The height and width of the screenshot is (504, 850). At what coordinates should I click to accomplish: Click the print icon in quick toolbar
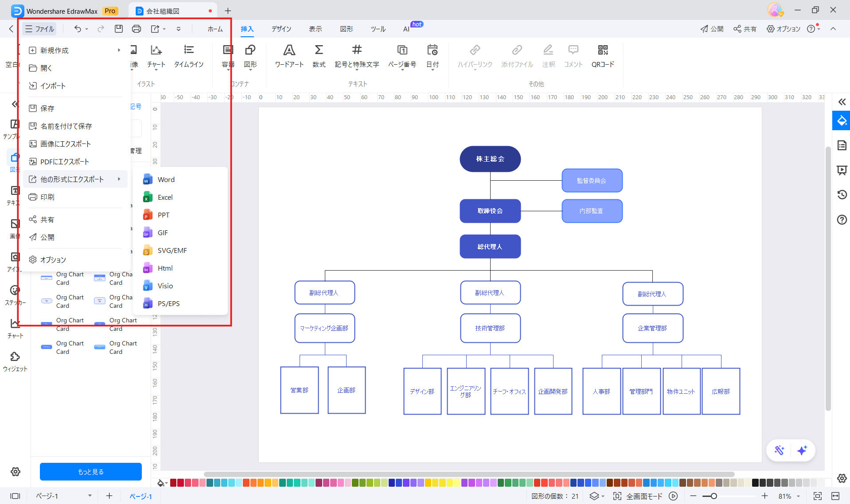tap(136, 29)
